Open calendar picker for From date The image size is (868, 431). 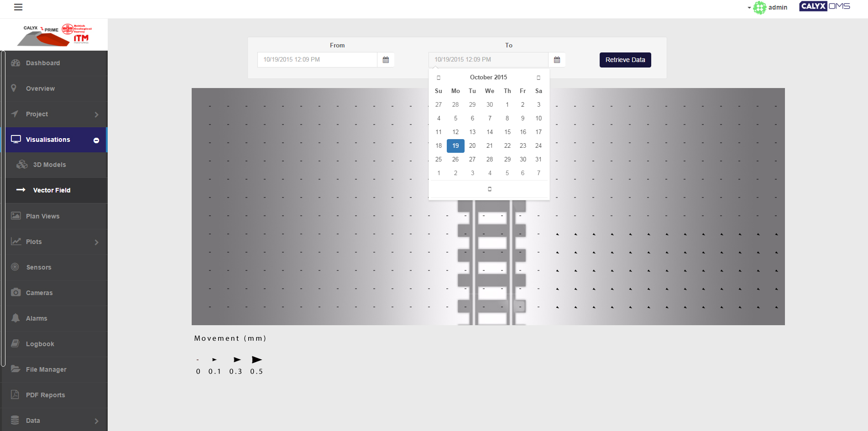pyautogui.click(x=386, y=60)
